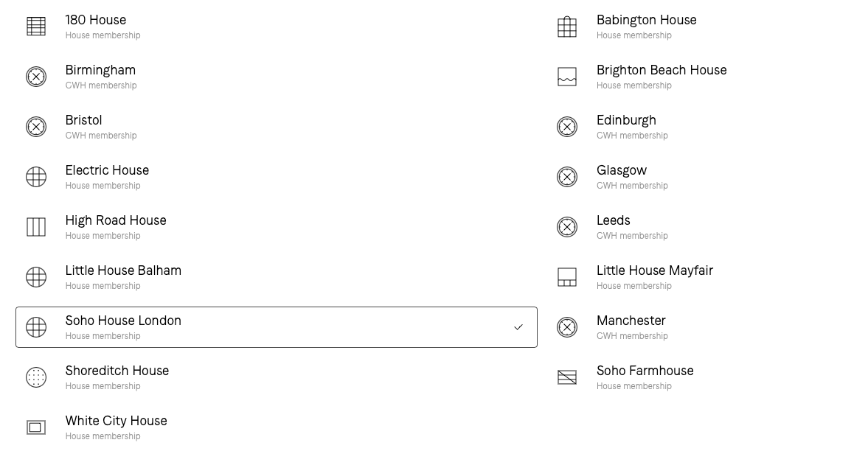Screen dimensions: 868x451
Task: Select the Shoreditch House name
Action: (x=117, y=371)
